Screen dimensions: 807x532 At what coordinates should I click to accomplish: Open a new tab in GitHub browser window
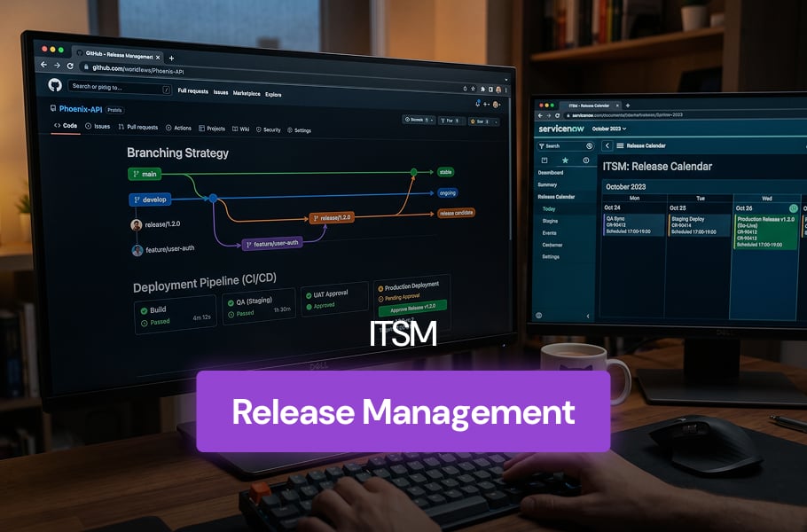pyautogui.click(x=171, y=59)
